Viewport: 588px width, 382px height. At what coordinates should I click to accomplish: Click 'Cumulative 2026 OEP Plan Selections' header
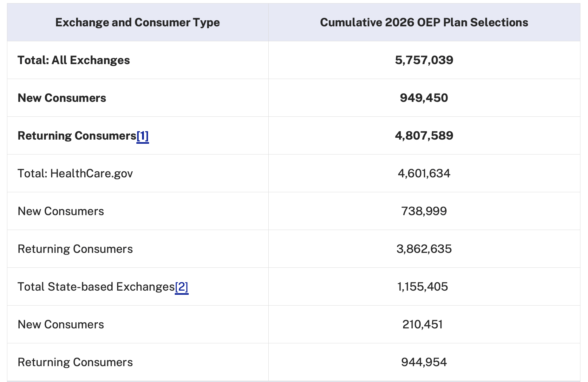coord(424,23)
